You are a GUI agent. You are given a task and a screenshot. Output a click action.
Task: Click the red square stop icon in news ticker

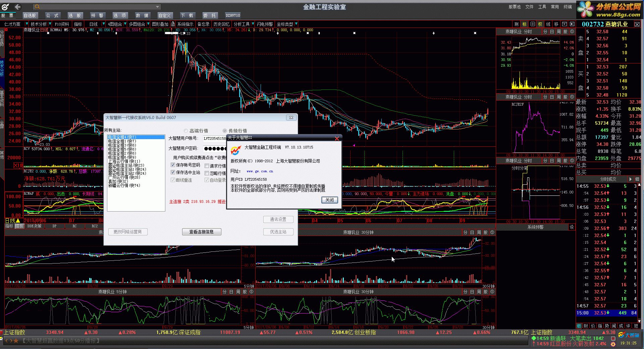pyautogui.click(x=613, y=338)
